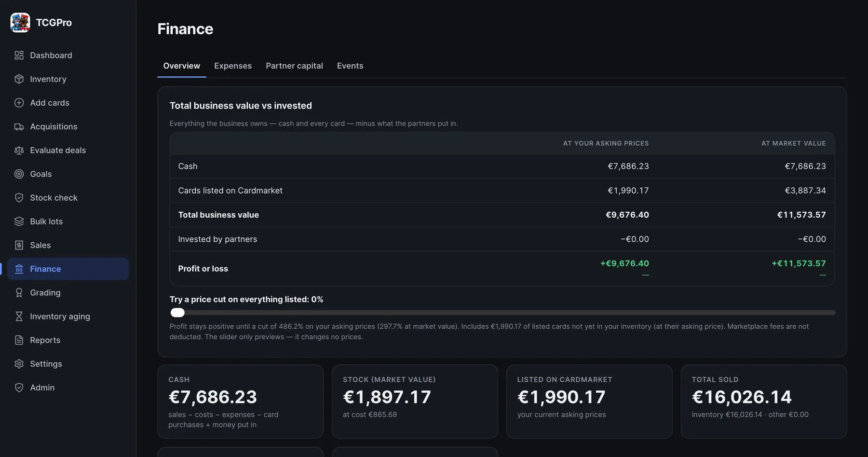Click the 'AT YOUR ASKING PRICES' column header
Viewport: 868px width, 457px height.
point(606,143)
